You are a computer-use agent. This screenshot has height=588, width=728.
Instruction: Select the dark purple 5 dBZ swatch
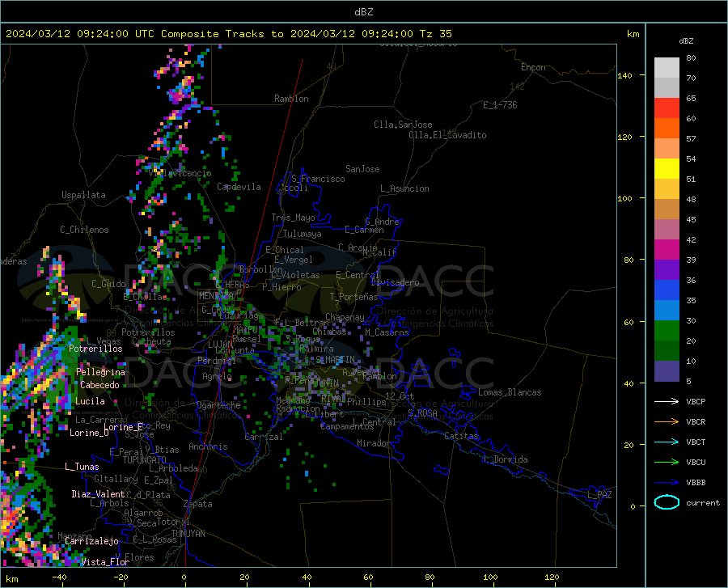point(667,371)
